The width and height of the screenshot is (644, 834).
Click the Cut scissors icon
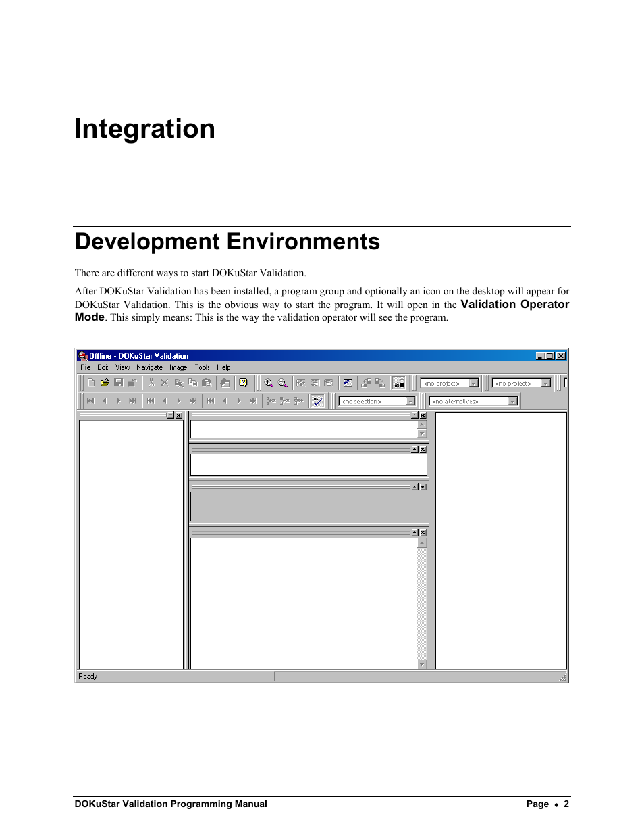(x=151, y=383)
